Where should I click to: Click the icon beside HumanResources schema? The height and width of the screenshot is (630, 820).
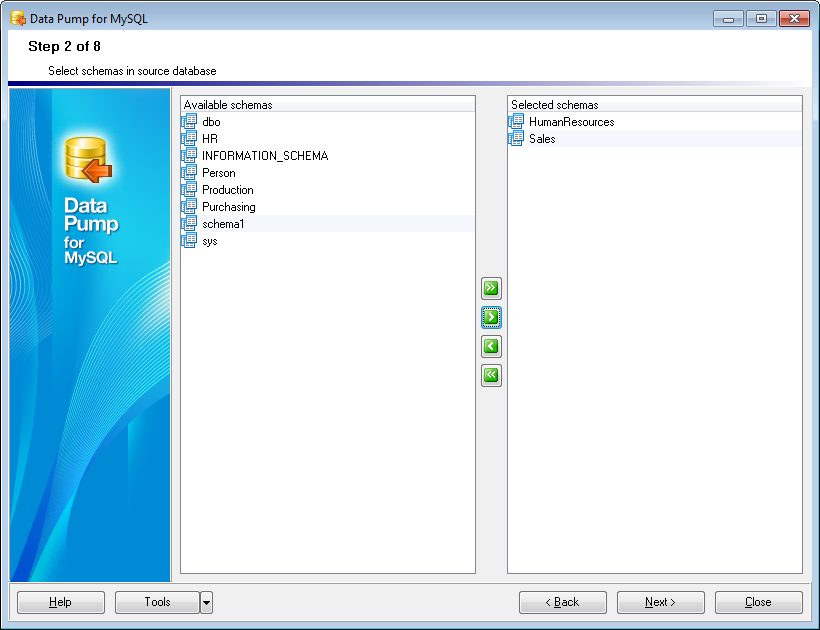pos(517,122)
